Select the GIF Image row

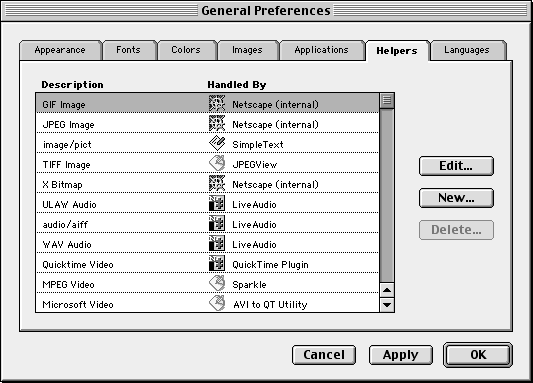(x=207, y=103)
